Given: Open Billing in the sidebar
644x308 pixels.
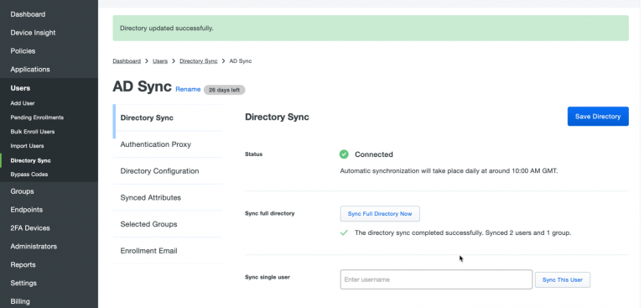Looking at the screenshot, I should (20, 301).
